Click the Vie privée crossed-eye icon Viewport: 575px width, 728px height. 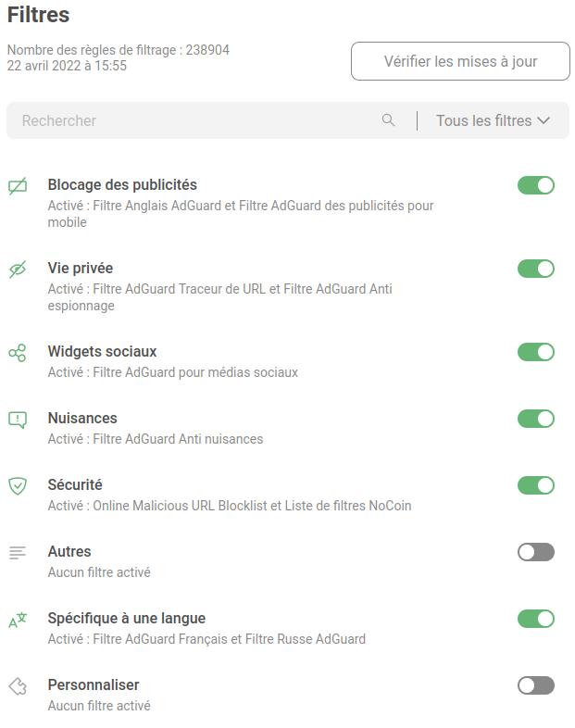coord(18,270)
